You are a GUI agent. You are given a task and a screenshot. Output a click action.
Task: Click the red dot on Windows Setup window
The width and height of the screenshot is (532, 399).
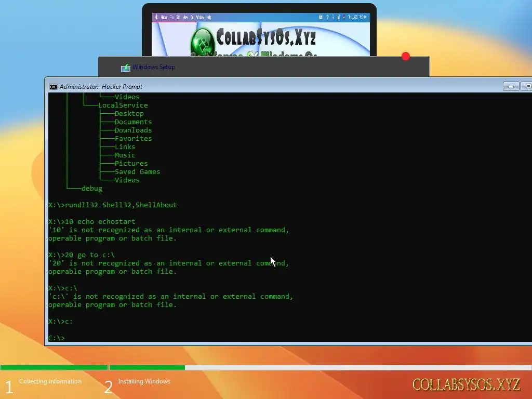coord(406,56)
